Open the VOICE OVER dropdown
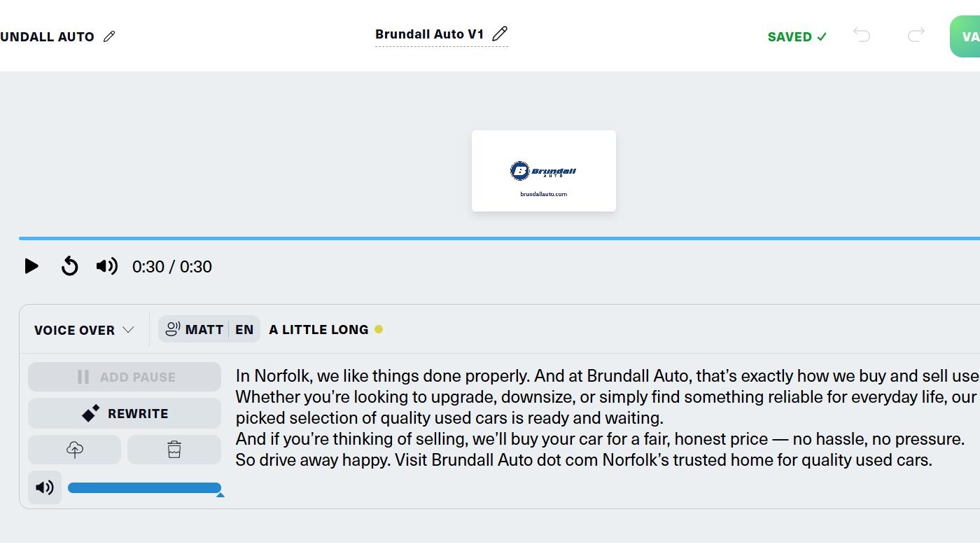Screen dimensions: 980x547 (x=84, y=330)
